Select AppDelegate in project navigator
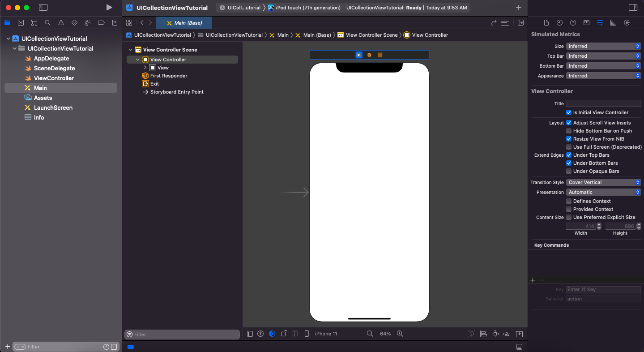The image size is (644, 352). pos(51,58)
